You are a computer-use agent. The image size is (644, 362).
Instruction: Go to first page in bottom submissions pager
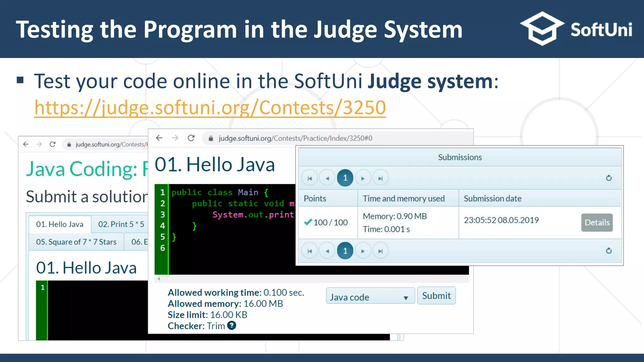(x=310, y=251)
